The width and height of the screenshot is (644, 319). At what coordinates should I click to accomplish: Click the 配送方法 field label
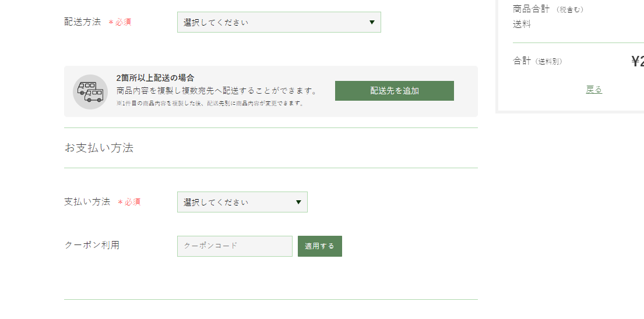[x=83, y=22]
